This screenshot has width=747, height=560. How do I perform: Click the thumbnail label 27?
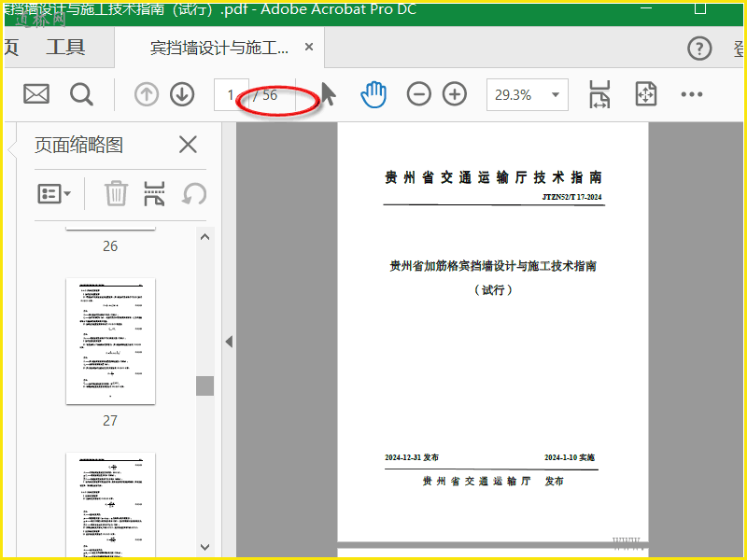110,421
